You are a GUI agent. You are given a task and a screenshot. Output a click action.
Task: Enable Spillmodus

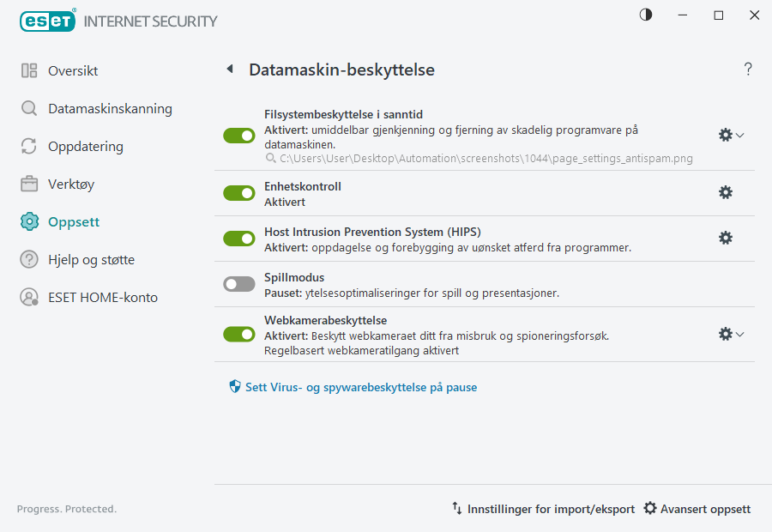238,283
